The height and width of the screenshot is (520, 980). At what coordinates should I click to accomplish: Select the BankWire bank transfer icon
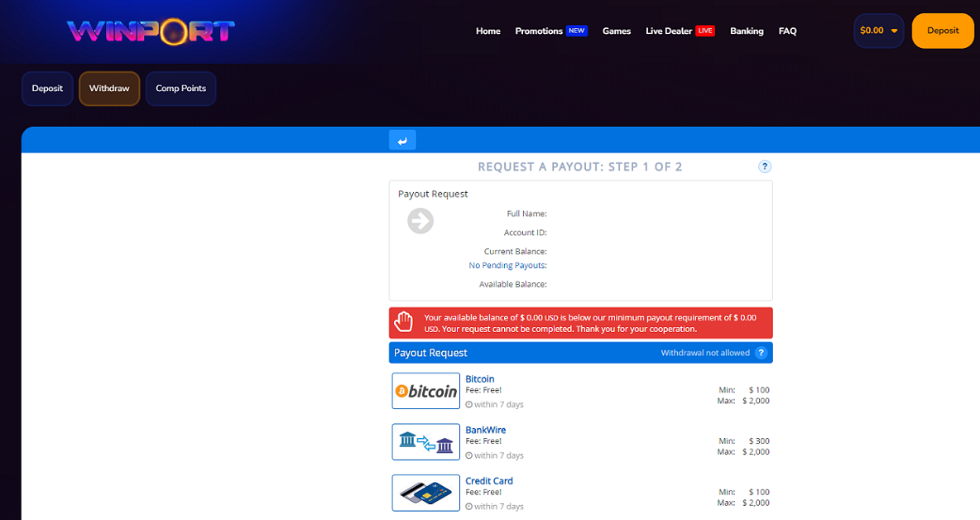(x=425, y=441)
